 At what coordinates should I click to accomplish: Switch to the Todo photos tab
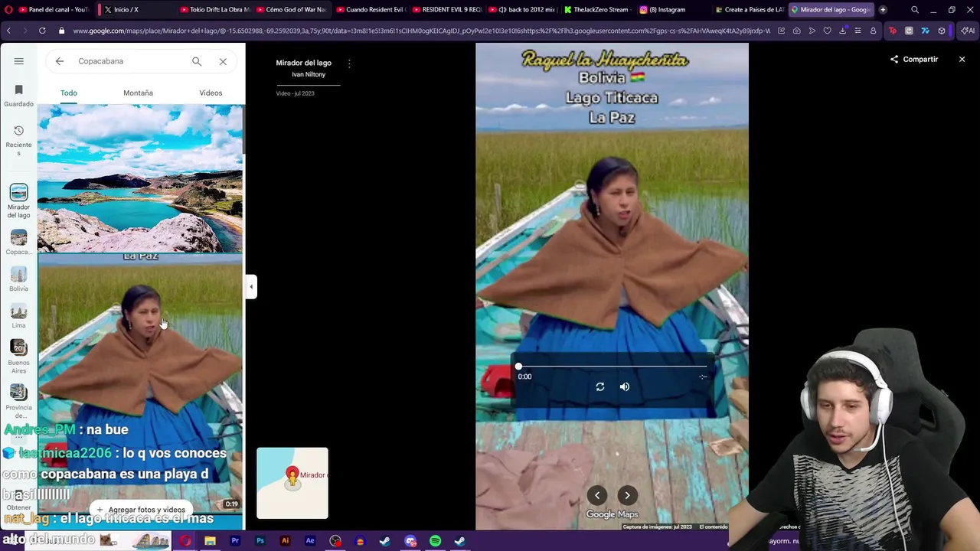click(69, 93)
